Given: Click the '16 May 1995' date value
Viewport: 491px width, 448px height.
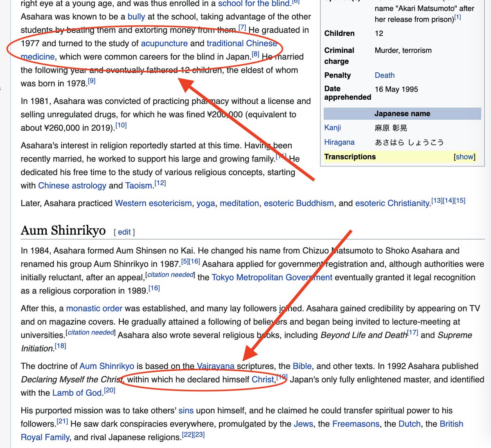Looking at the screenshot, I should coord(396,89).
